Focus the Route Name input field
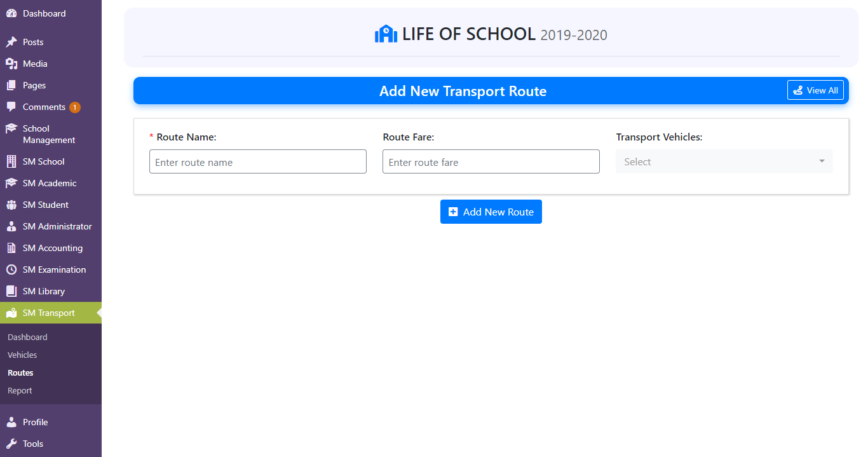This screenshot has width=868, height=457. (x=258, y=161)
